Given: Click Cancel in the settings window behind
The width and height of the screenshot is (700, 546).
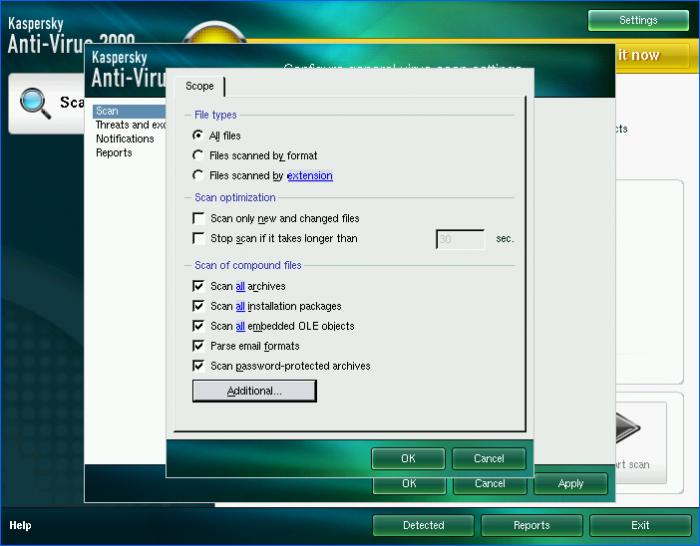Looking at the screenshot, I should 490,484.
